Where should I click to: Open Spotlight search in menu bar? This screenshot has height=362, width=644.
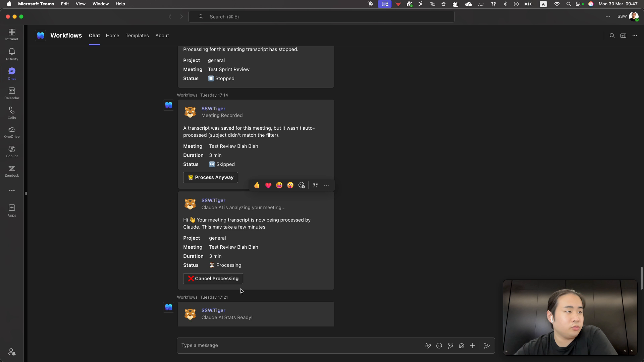click(x=569, y=4)
